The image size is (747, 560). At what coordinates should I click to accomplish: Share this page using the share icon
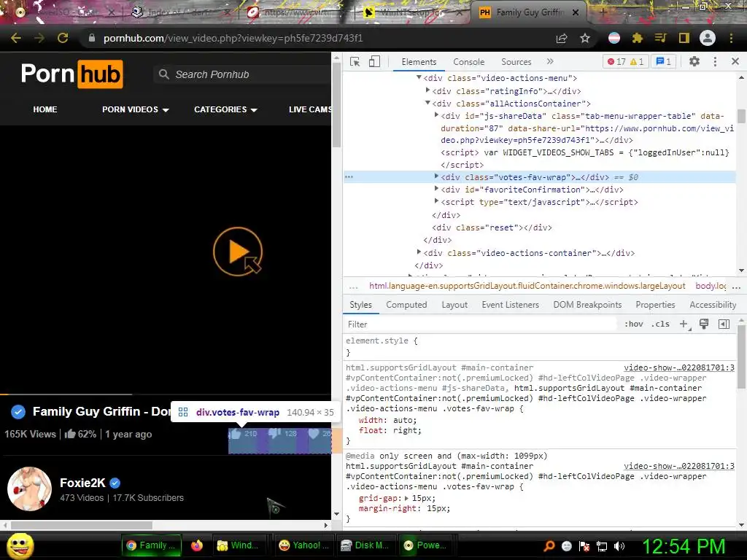pos(562,38)
